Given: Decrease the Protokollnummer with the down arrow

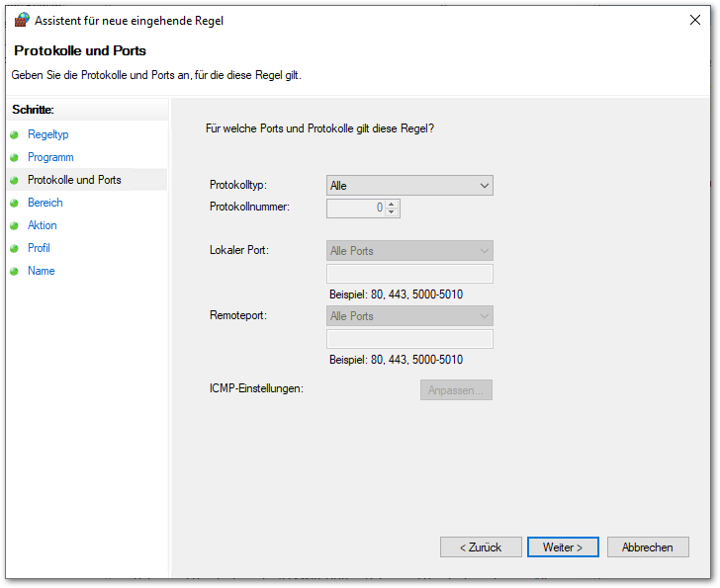Looking at the screenshot, I should 393,212.
